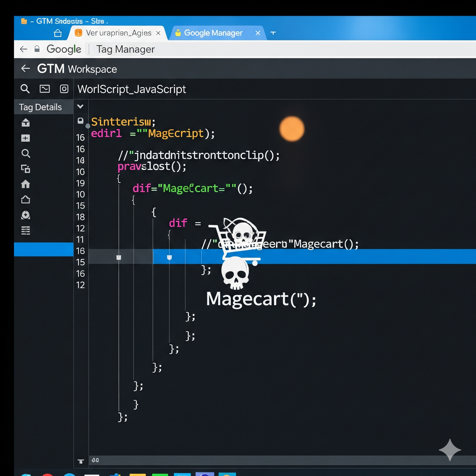Click the padlock icon in address bar
Viewport: 476px width, 476px height.
[37, 49]
